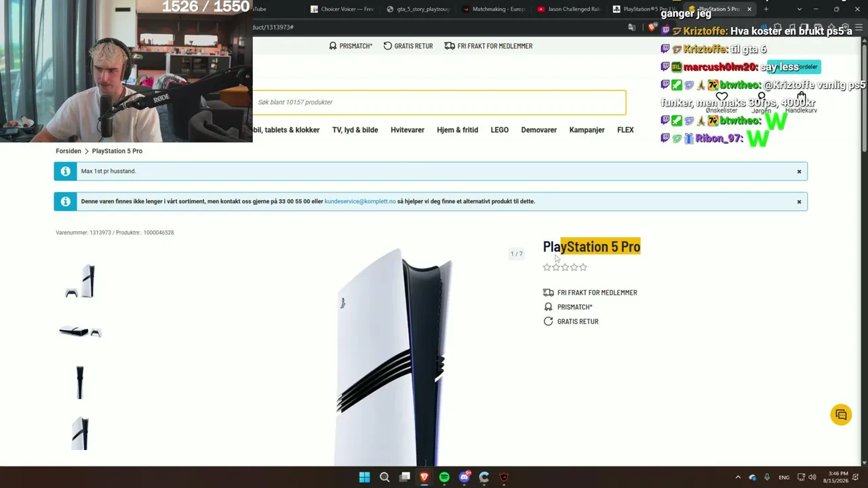Open the C-shaped app on the taskbar
The height and width of the screenshot is (488, 868).
(484, 477)
